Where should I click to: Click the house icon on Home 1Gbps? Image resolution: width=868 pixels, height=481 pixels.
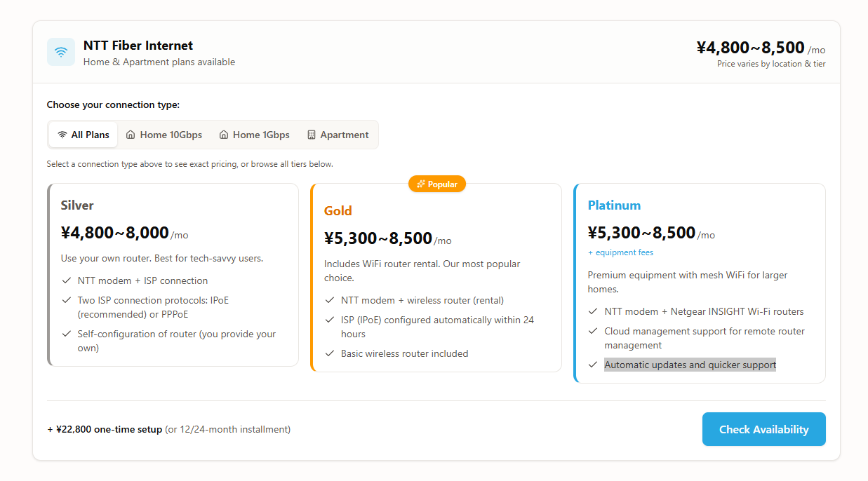[224, 135]
